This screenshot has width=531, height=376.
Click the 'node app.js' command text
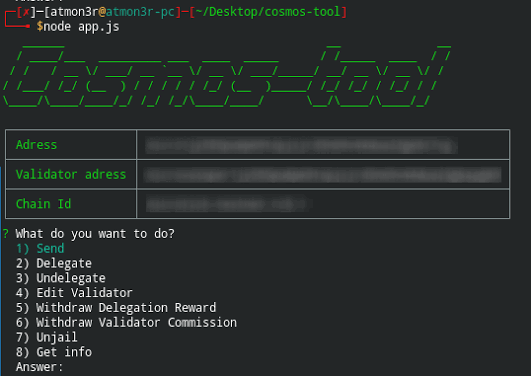pyautogui.click(x=81, y=27)
